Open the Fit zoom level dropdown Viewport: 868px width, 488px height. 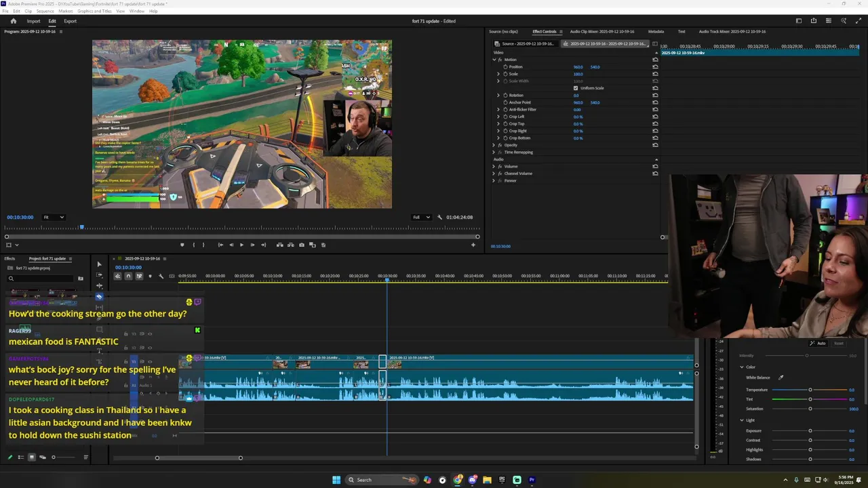54,217
